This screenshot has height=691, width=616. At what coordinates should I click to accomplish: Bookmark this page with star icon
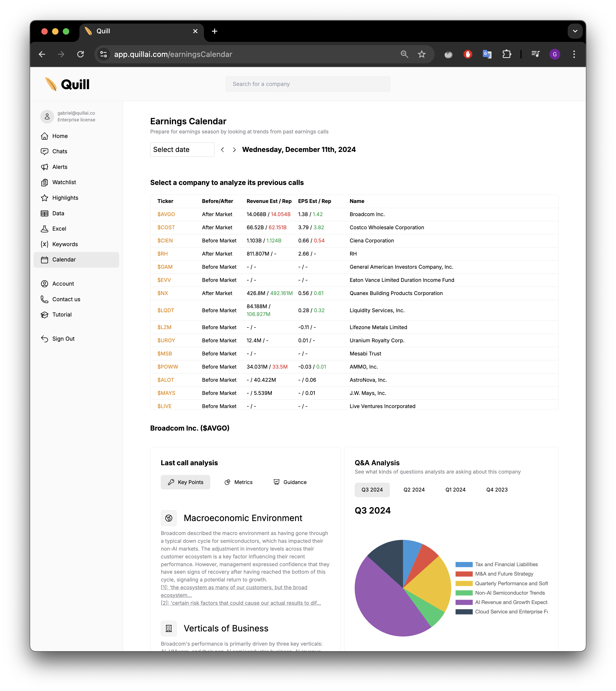[421, 54]
